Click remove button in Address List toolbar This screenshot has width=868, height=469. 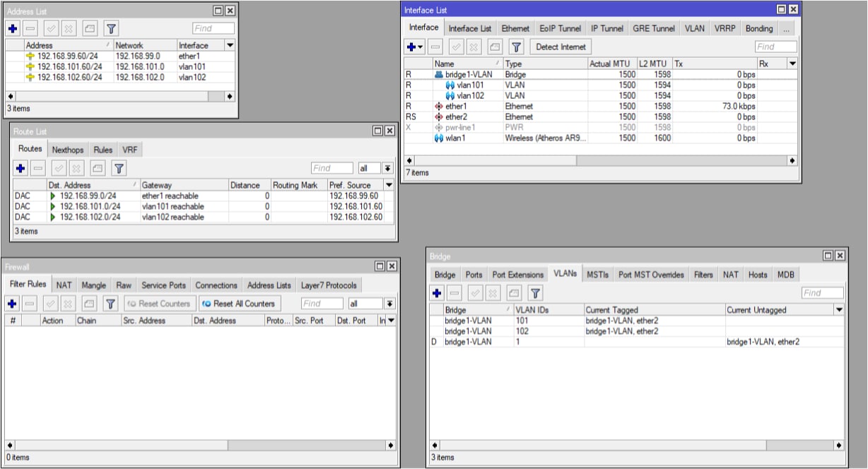click(x=30, y=29)
